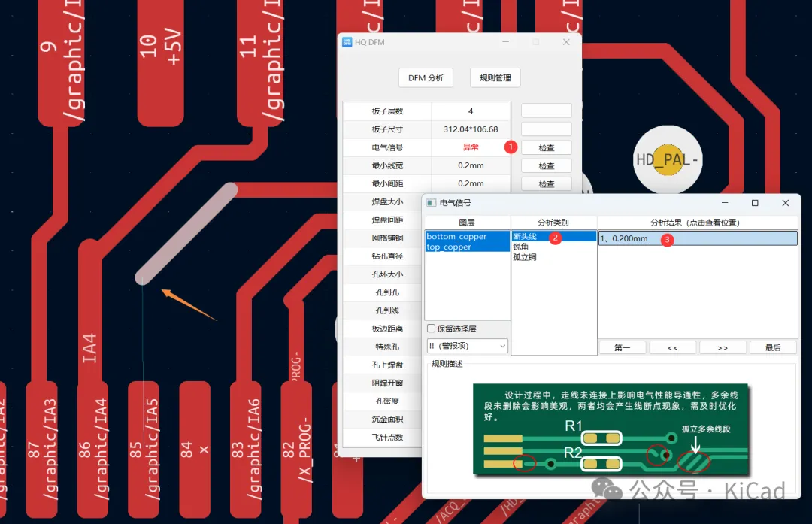Open 规则管理 rule management
The image size is (812, 524).
coord(495,77)
